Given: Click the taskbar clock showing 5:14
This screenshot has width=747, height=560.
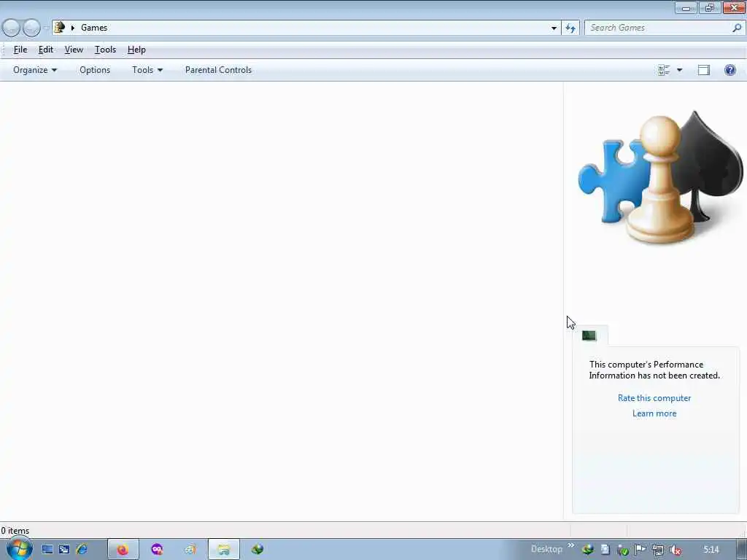Looking at the screenshot, I should (x=711, y=550).
